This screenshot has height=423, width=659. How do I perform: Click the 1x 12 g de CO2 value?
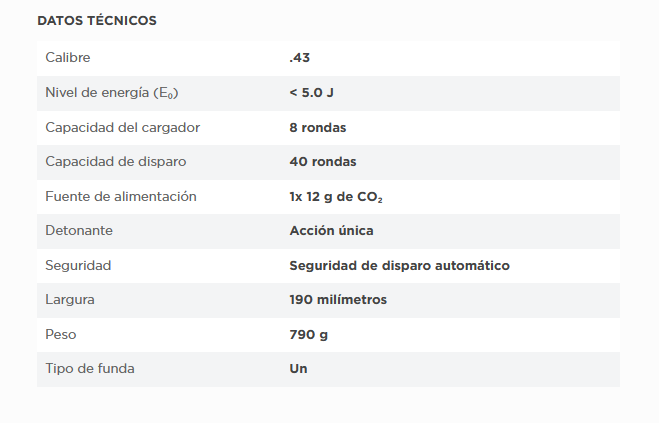point(335,197)
